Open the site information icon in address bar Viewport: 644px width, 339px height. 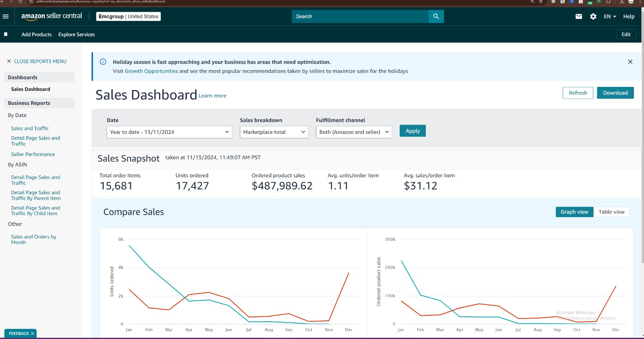click(31, 2)
